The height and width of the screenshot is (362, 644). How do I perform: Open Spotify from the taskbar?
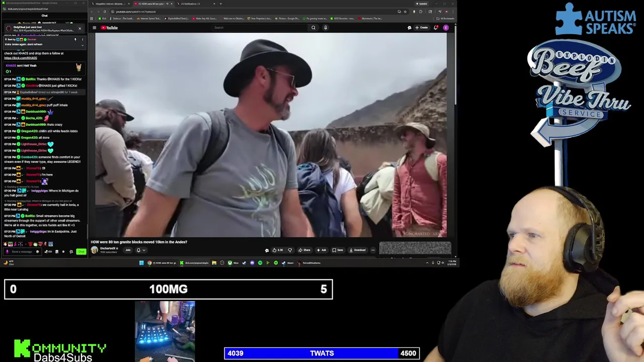(260, 262)
